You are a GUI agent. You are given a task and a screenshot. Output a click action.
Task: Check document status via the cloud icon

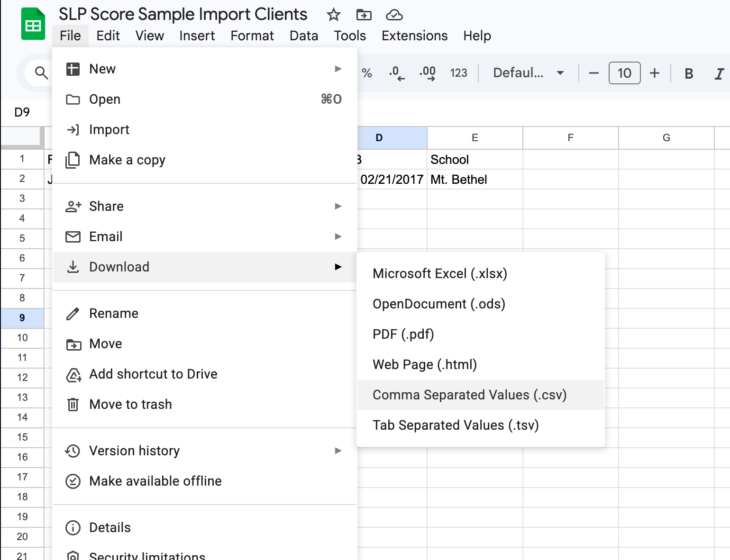coord(395,15)
